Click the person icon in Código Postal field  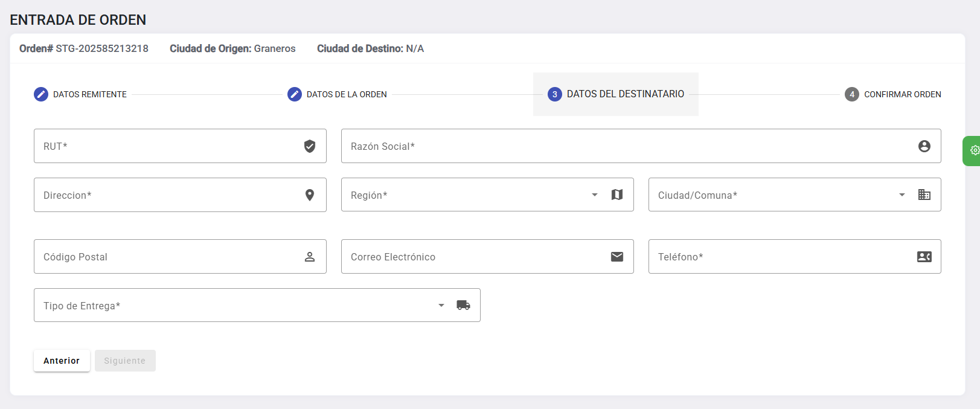pos(310,257)
